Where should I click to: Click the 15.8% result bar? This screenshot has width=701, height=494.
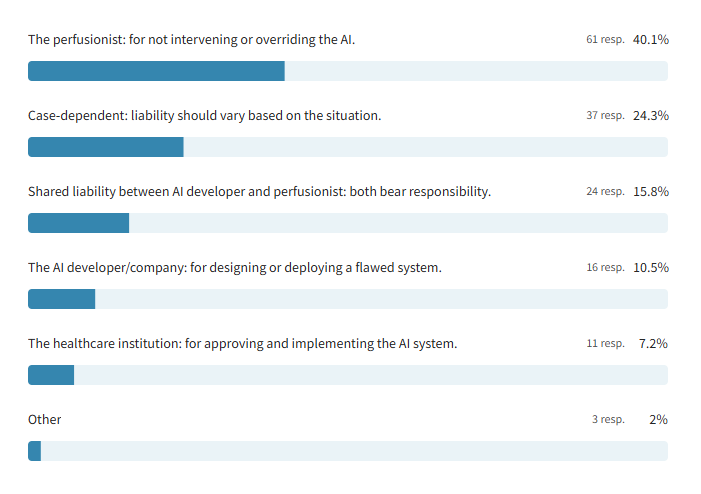click(347, 223)
